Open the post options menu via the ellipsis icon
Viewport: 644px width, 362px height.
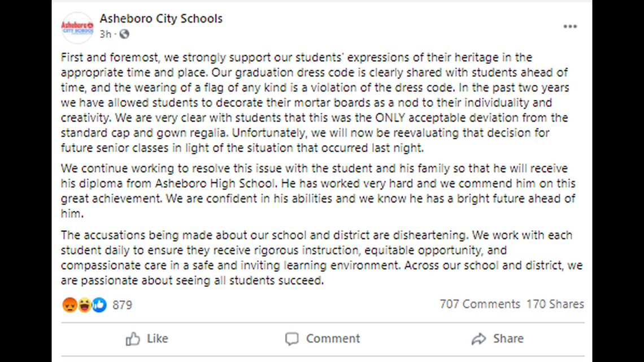(571, 26)
